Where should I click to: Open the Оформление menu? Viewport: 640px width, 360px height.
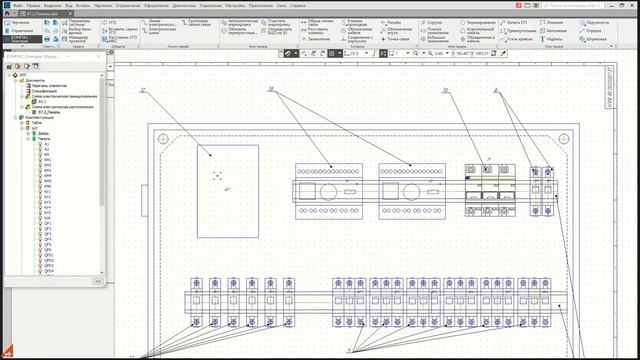coord(156,6)
